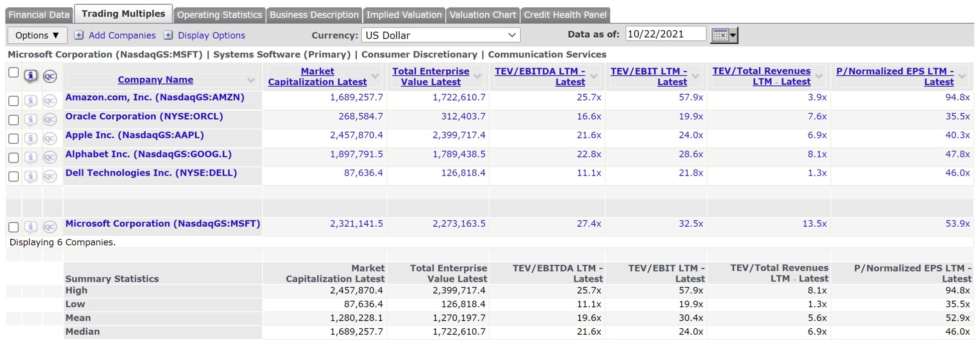Open the Options dropdown menu

click(x=38, y=35)
